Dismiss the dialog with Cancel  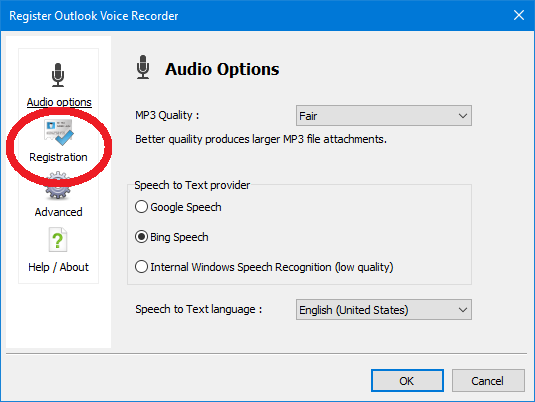488,381
